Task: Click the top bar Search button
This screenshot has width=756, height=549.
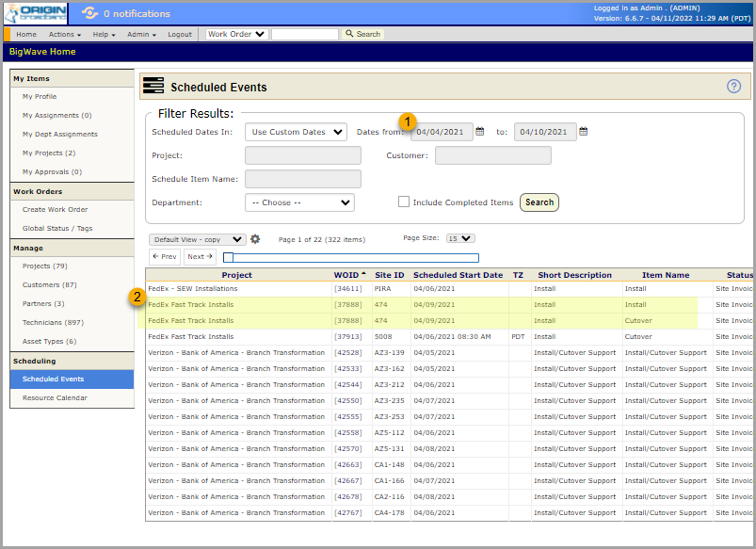Action: [363, 34]
